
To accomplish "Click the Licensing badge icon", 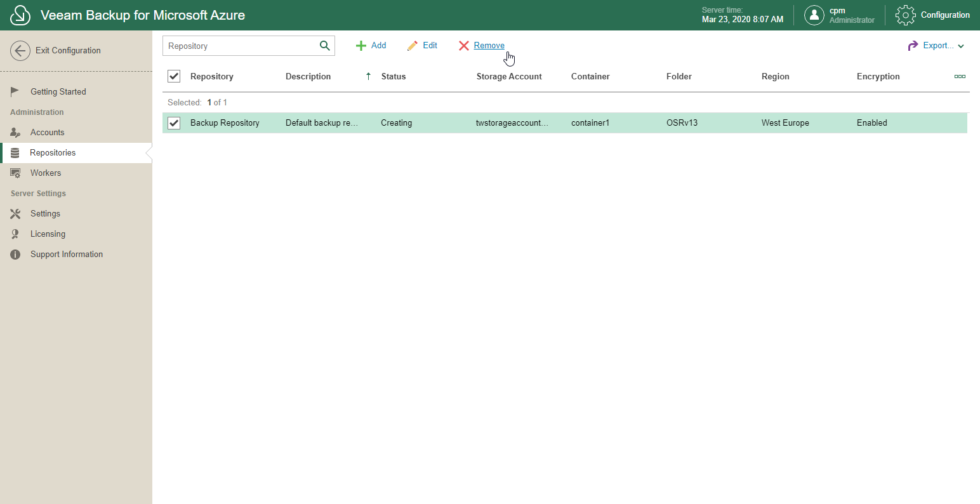I will tap(15, 234).
